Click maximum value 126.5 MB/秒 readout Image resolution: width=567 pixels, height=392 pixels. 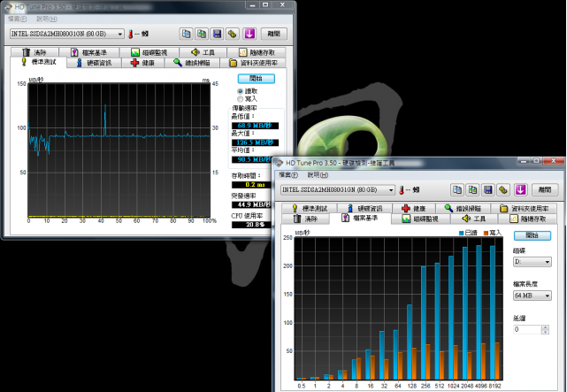click(x=255, y=142)
